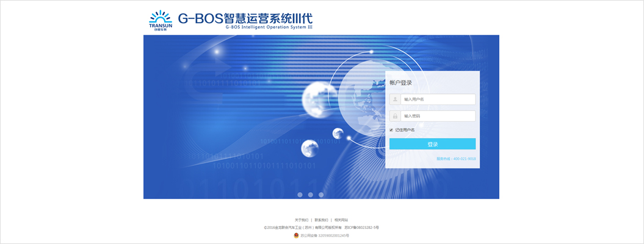Select the middle banner carousel dot

click(x=310, y=195)
